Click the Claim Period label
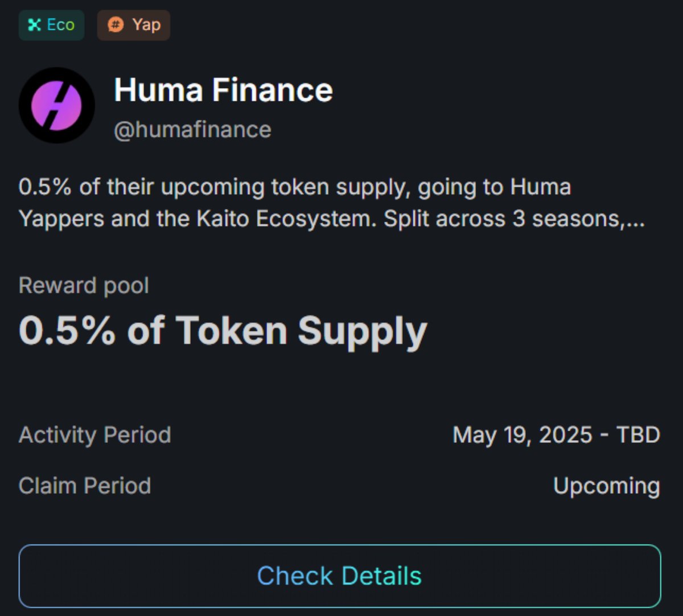 [85, 486]
